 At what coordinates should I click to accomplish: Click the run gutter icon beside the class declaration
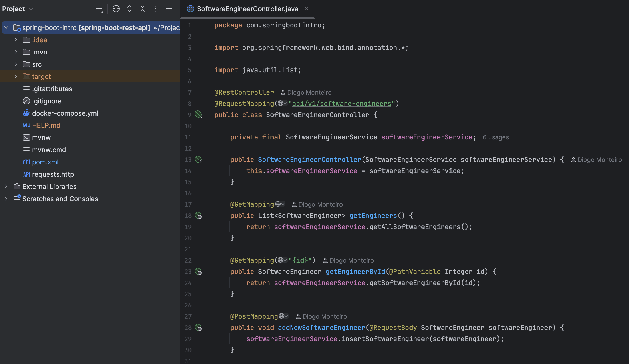pos(198,114)
